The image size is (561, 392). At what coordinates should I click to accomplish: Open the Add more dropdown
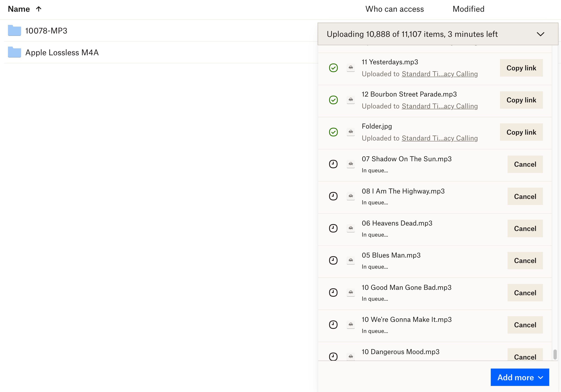pos(520,377)
